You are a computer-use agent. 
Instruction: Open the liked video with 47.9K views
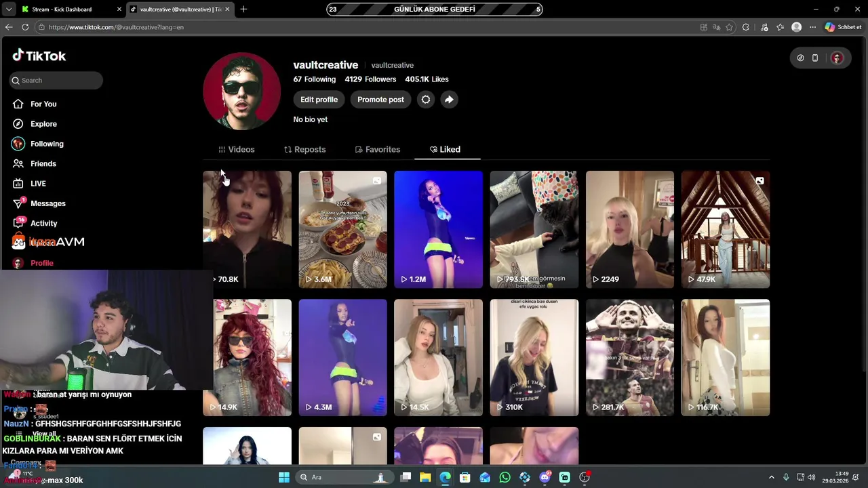click(725, 229)
